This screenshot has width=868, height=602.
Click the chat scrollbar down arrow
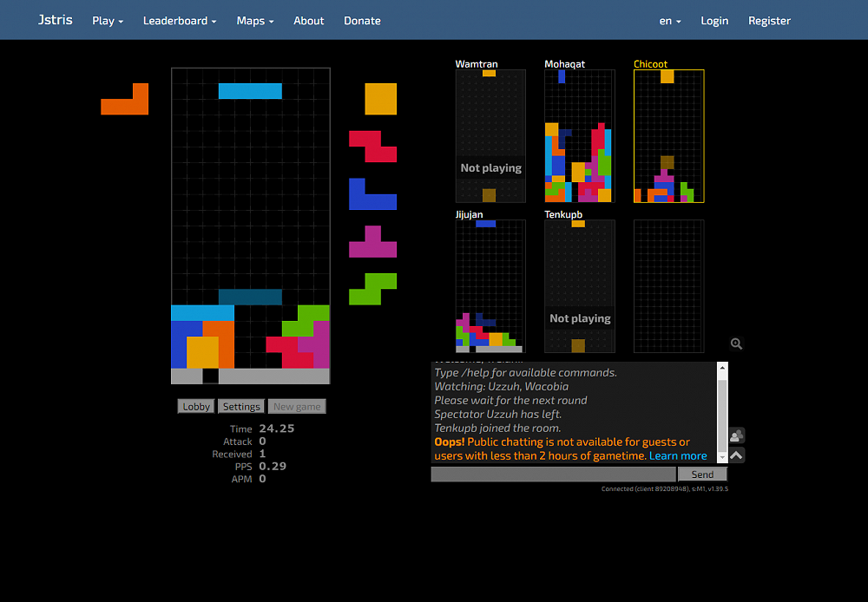tap(722, 459)
